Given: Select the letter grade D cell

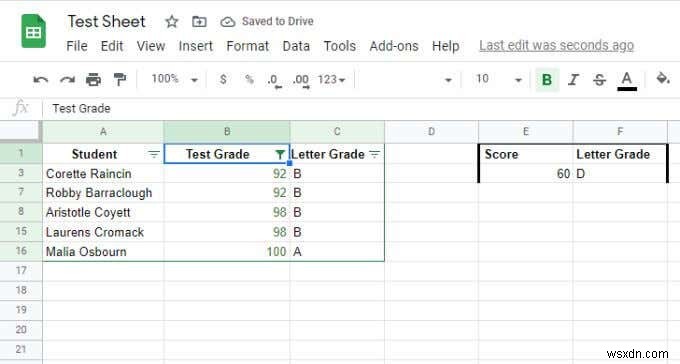Looking at the screenshot, I should [x=620, y=174].
